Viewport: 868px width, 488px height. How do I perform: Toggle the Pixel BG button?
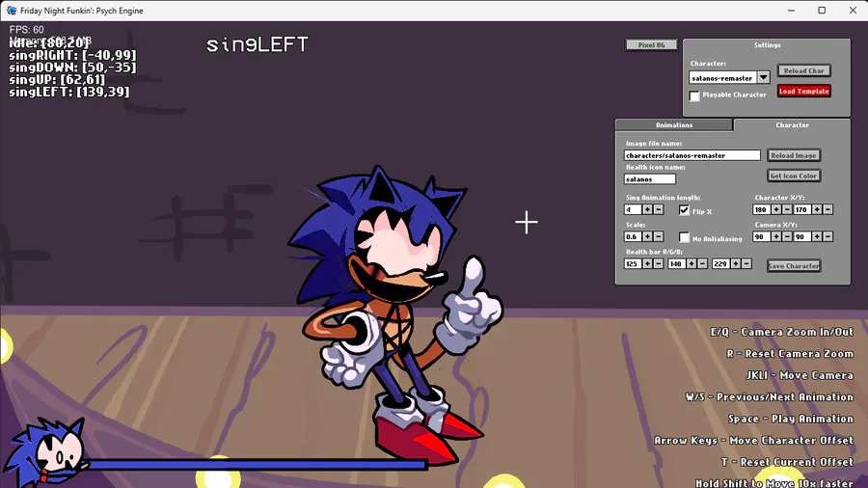[651, 45]
